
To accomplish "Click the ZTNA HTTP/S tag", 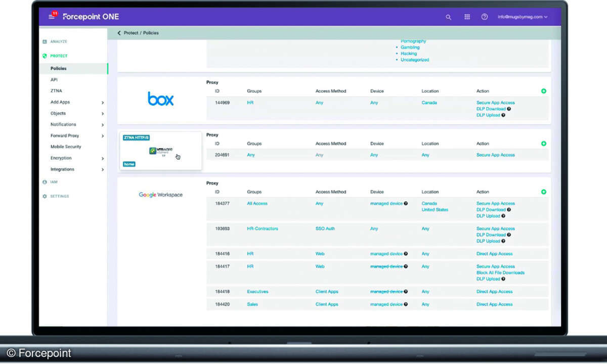I will tap(136, 138).
